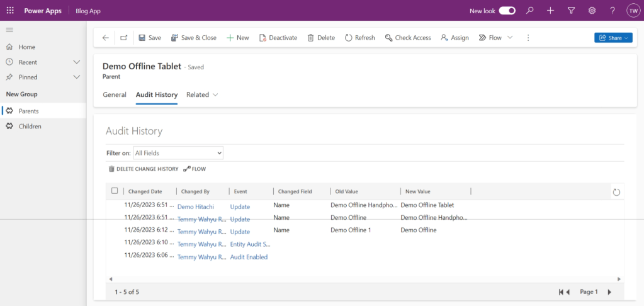Screen dimensions: 644x306
Task: Open the app launcher waffle icon
Action: pyautogui.click(x=10, y=11)
